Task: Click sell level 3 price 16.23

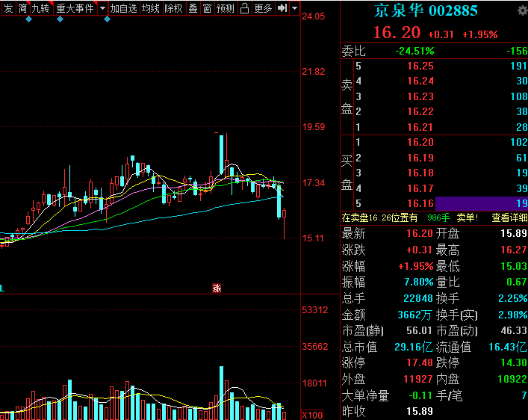Action: coord(420,96)
